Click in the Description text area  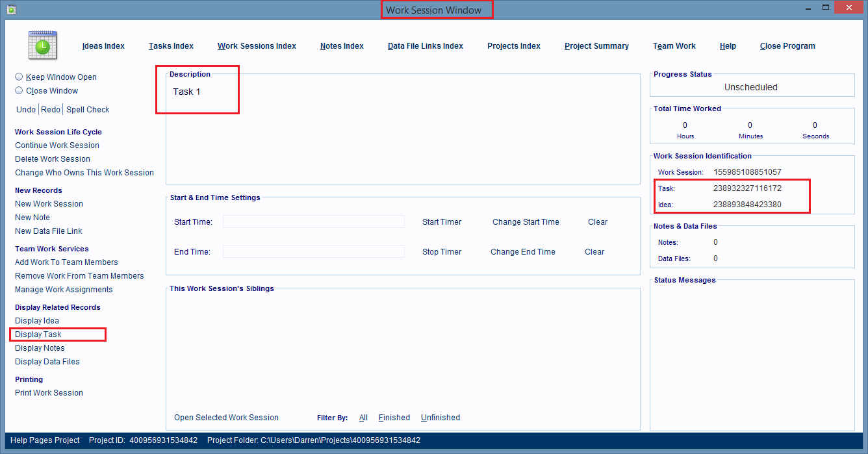(x=403, y=131)
